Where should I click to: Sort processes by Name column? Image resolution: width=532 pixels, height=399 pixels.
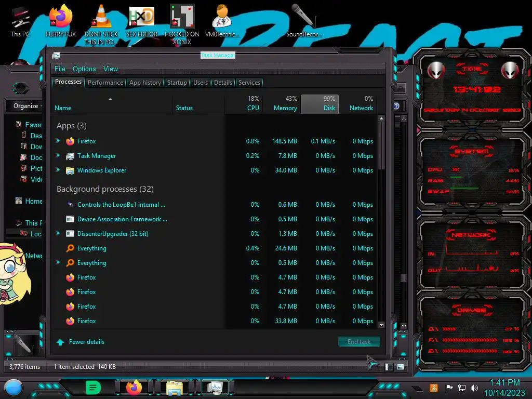(112, 104)
